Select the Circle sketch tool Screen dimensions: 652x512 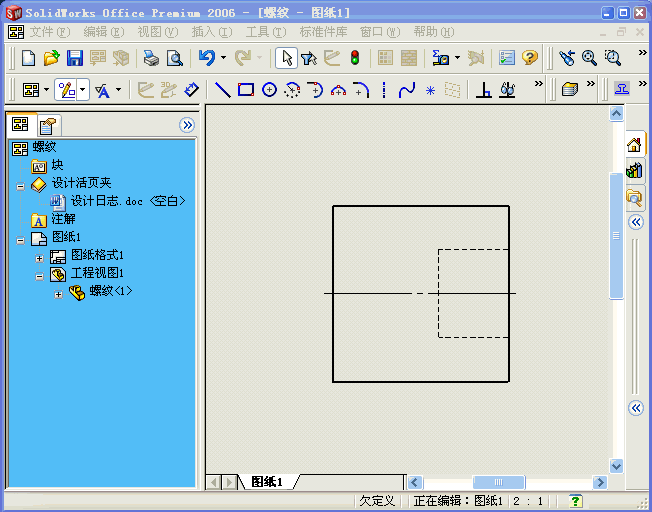(x=269, y=89)
